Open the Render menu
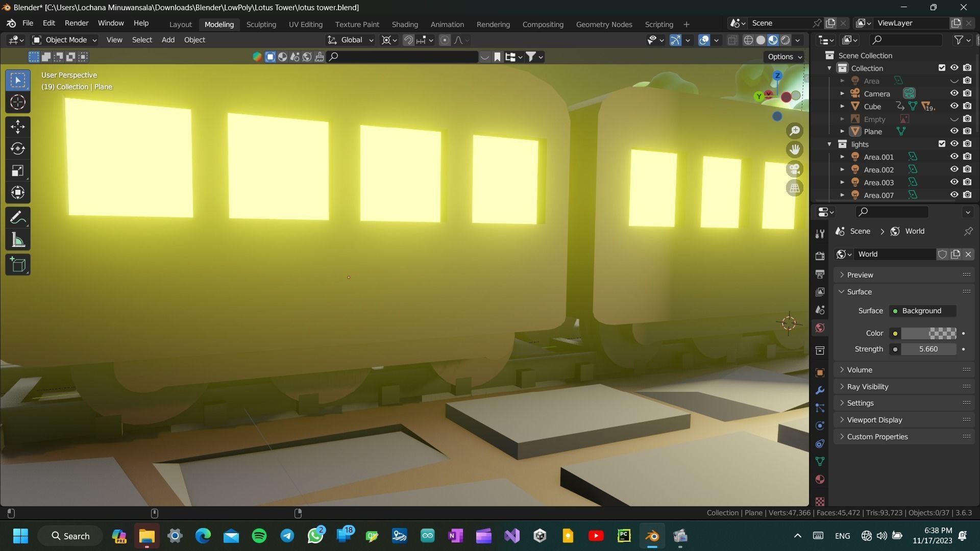Viewport: 980px width, 551px height. click(76, 23)
